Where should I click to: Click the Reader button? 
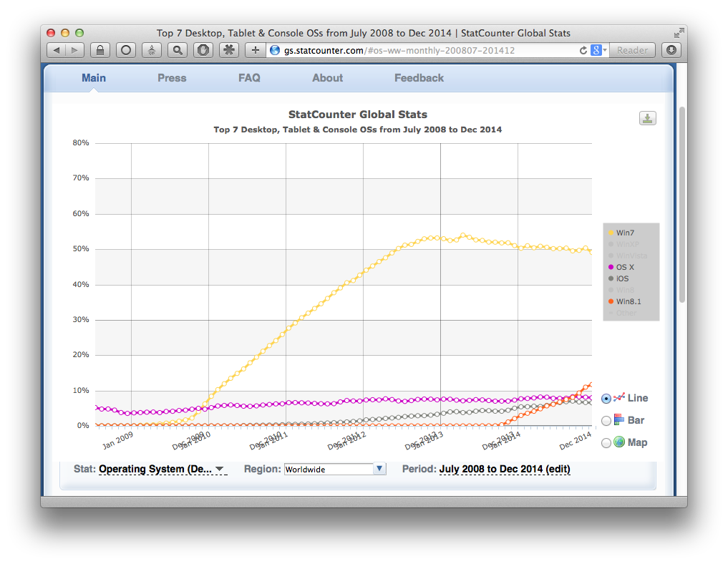(632, 50)
